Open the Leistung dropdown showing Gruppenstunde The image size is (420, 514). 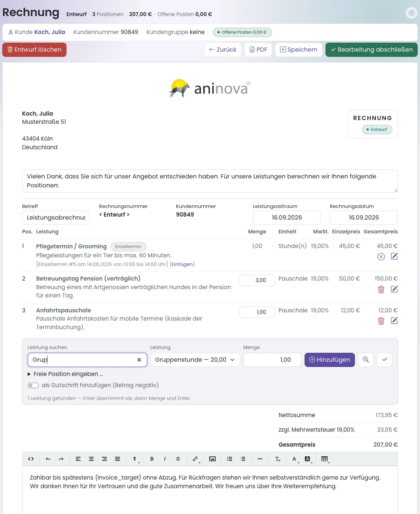[x=195, y=360]
